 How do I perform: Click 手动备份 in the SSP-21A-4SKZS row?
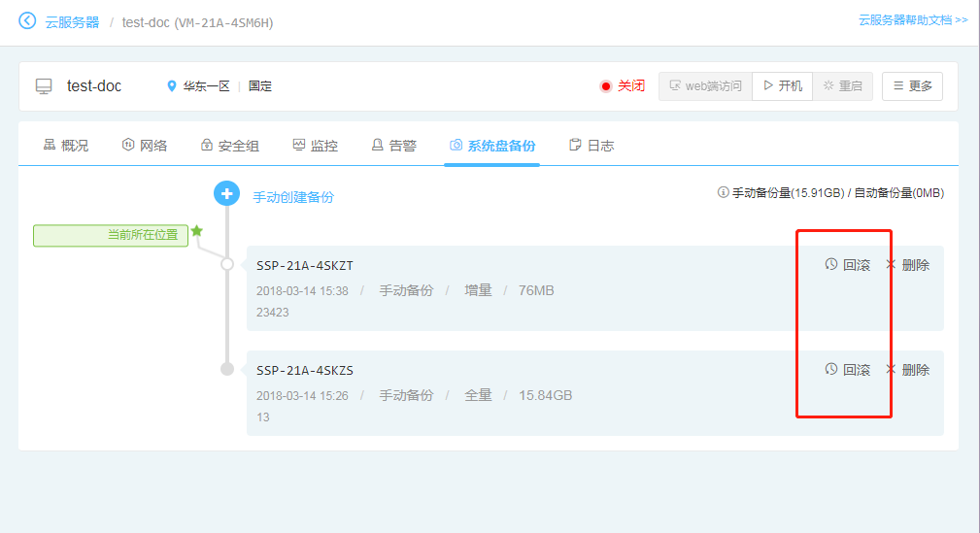coord(406,395)
